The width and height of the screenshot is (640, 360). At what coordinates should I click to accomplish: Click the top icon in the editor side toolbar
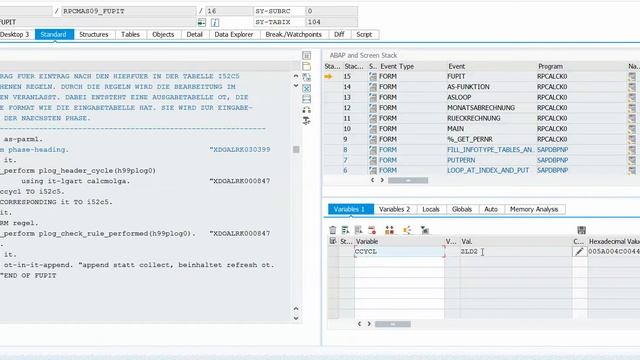307,55
